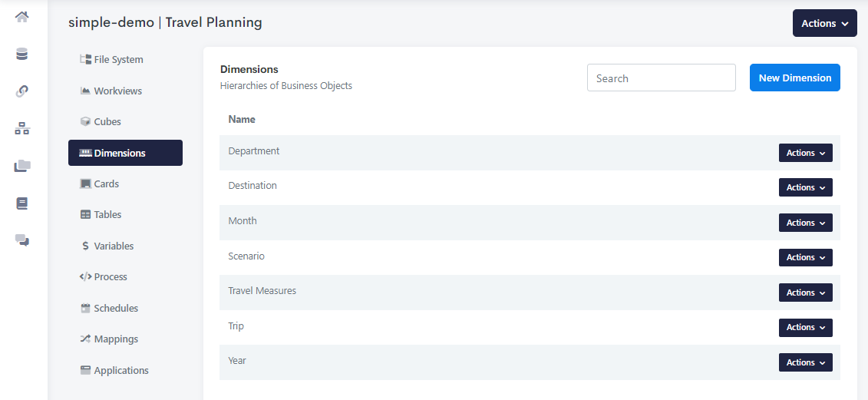Open the hierarchy network icon
Viewport: 868px width, 400px height.
tap(22, 129)
